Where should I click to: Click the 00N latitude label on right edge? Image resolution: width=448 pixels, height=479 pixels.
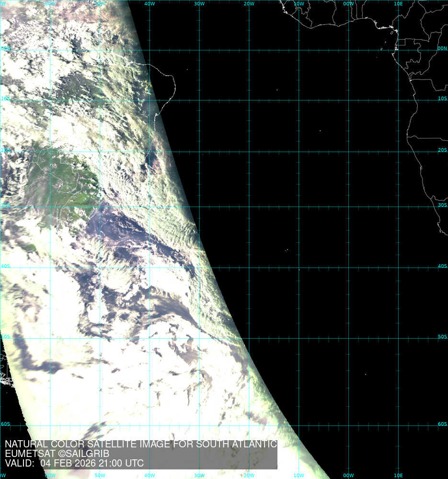point(442,48)
